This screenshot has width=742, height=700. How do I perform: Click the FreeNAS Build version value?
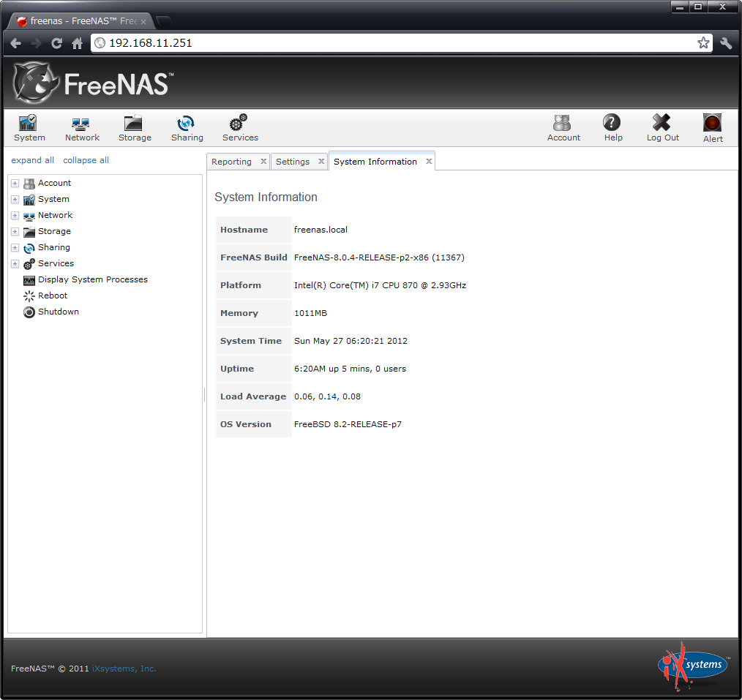coord(379,257)
